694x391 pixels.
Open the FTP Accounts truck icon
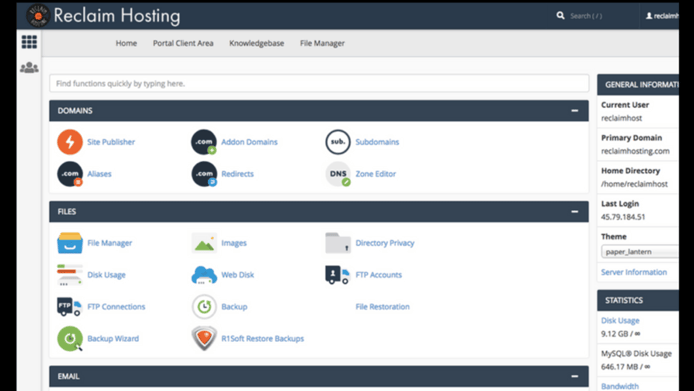coord(338,275)
